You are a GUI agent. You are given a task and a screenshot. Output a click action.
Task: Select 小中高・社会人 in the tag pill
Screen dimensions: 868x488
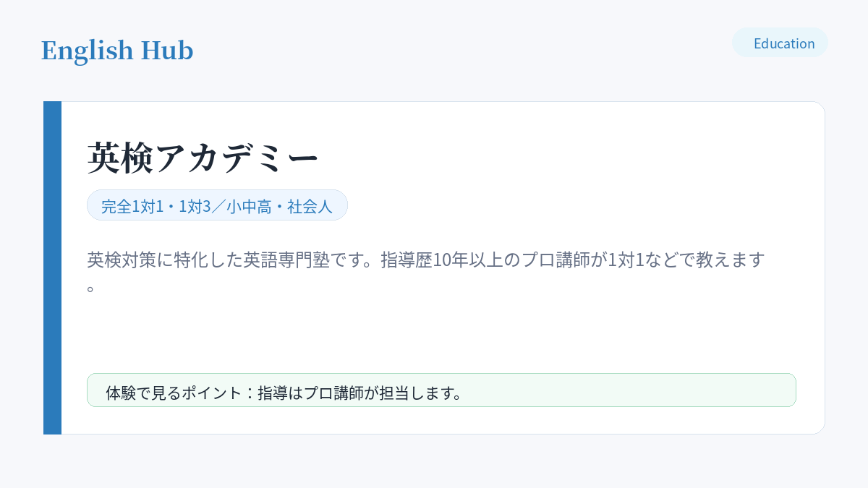coord(279,206)
